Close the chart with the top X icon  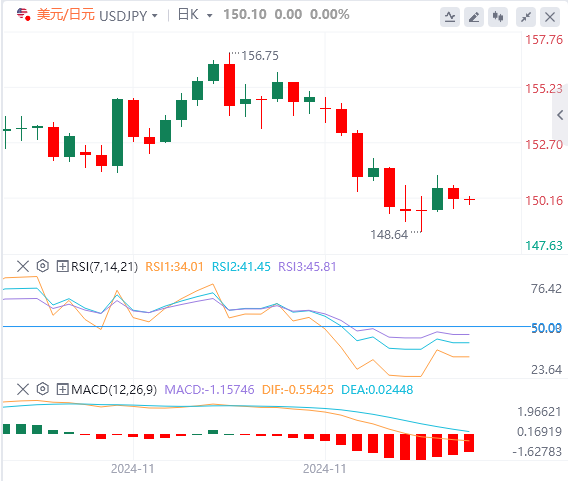(x=550, y=17)
